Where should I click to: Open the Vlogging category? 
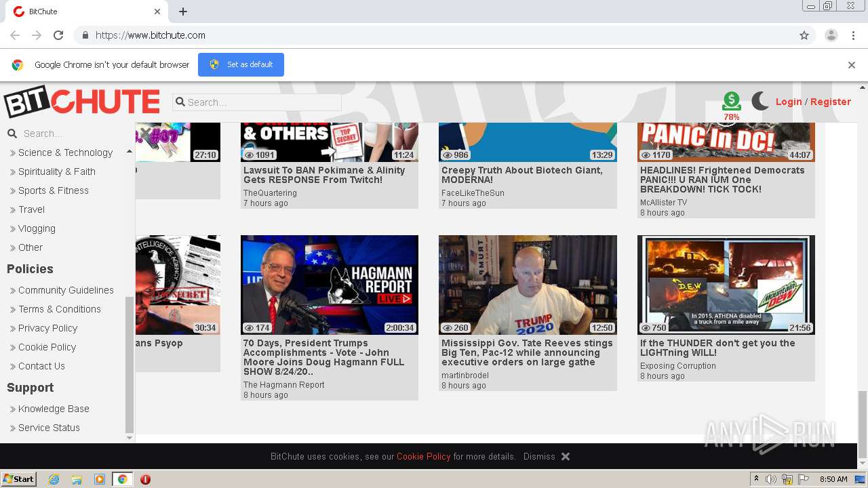click(37, 228)
